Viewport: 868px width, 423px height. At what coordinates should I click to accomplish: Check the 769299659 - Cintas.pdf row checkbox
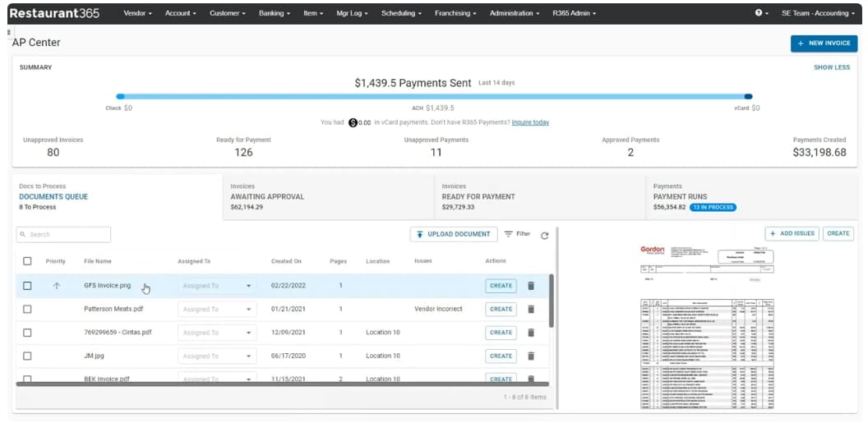tap(27, 333)
